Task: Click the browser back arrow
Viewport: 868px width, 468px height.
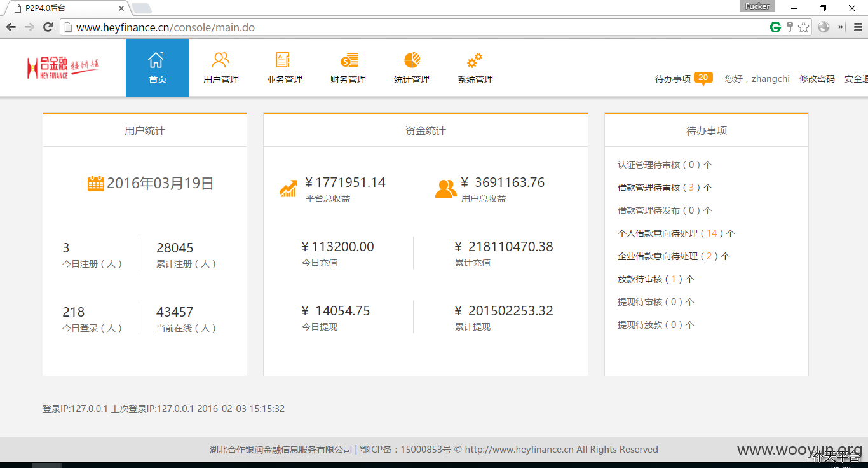Action: click(x=11, y=27)
